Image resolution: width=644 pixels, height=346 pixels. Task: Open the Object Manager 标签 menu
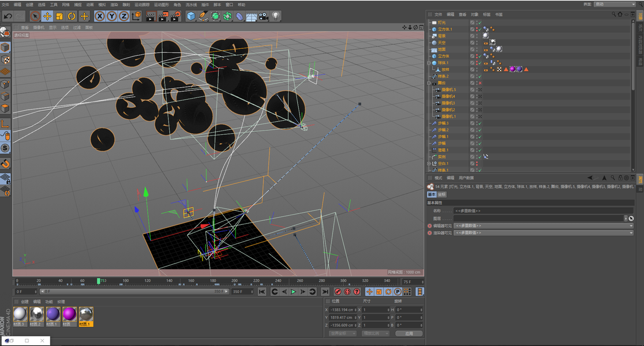pos(486,14)
